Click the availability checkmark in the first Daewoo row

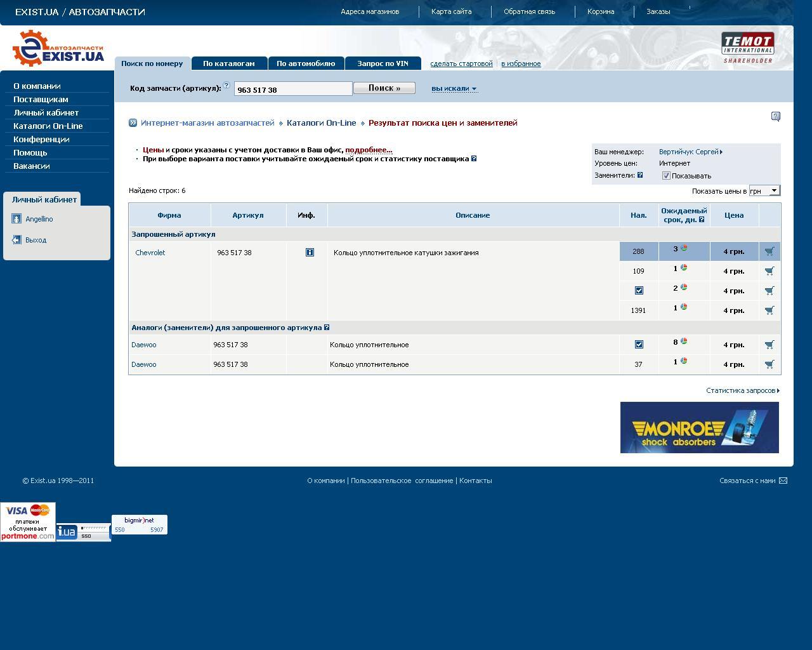click(639, 345)
